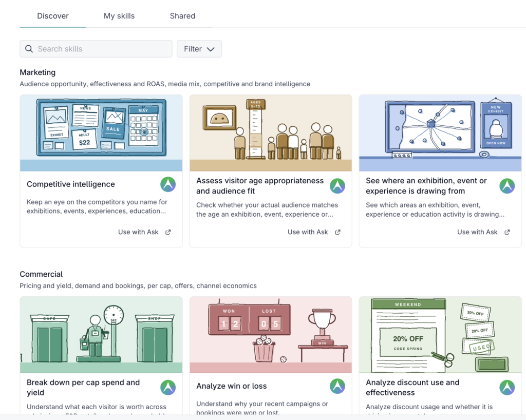This screenshot has height=420, width=526.
Task: Select Assess visitor age appropriateness title
Action: (260, 186)
